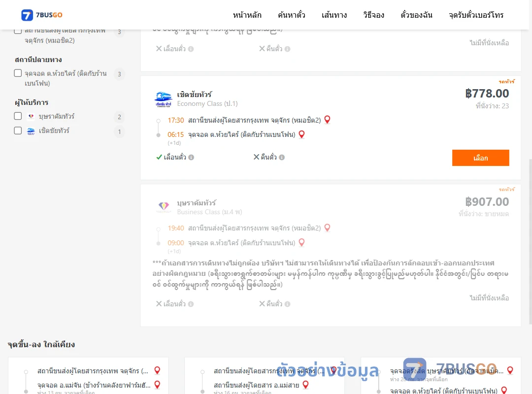Click เชิดชัยทัวร์ operator name in trip card
This screenshot has height=394, width=532.
click(x=195, y=95)
